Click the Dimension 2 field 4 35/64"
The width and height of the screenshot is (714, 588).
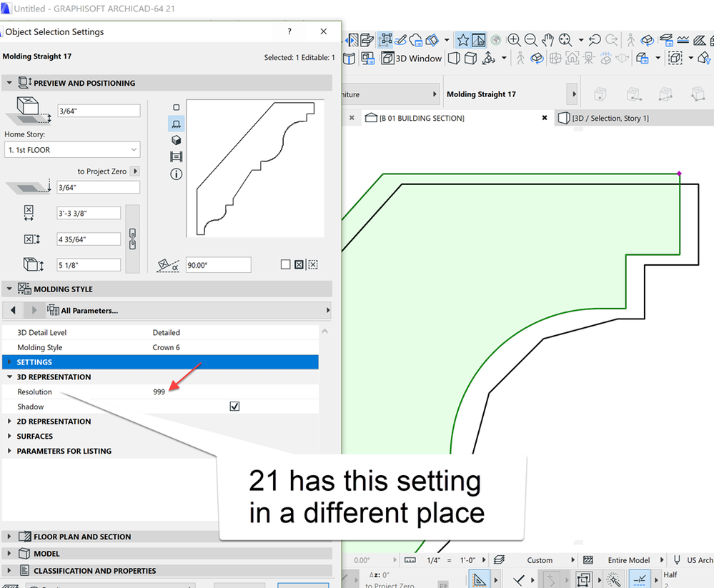[x=89, y=239]
